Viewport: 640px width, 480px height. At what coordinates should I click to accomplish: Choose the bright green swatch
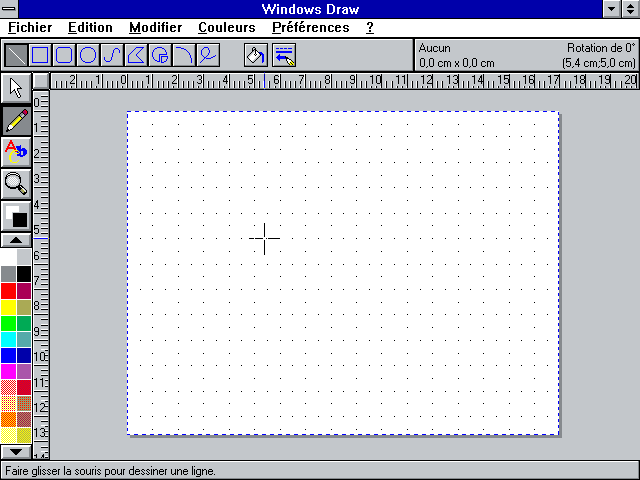tap(8, 323)
